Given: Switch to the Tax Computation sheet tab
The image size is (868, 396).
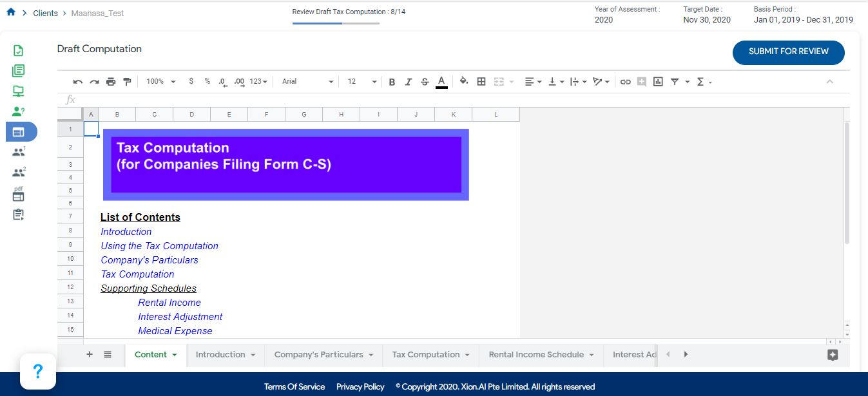Looking at the screenshot, I should pyautogui.click(x=426, y=355).
